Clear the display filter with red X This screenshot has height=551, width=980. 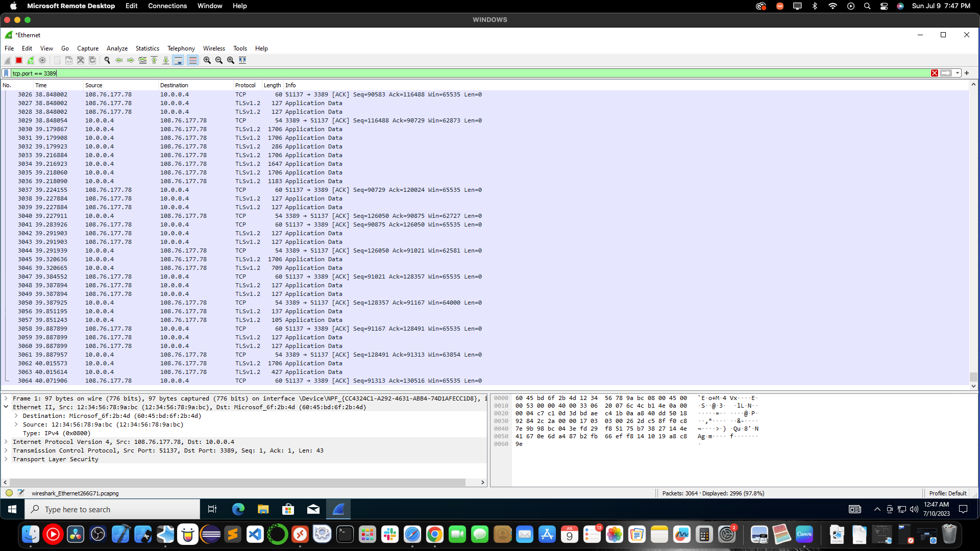pos(935,73)
